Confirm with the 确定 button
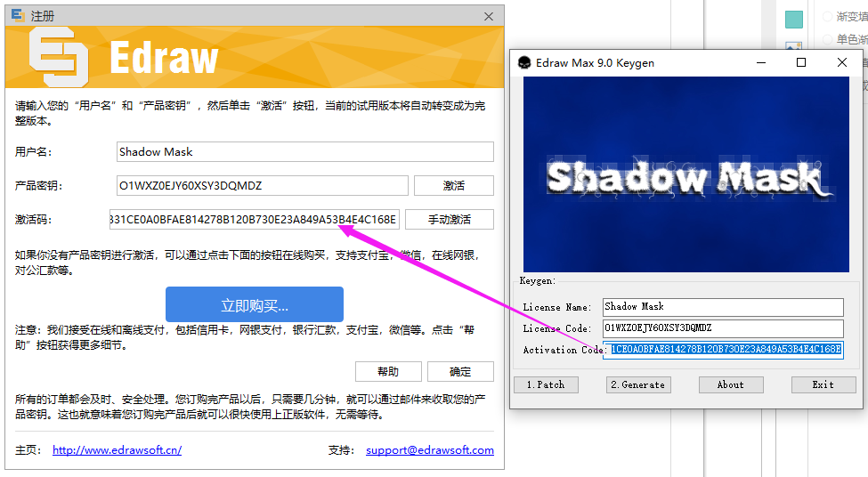 click(460, 371)
